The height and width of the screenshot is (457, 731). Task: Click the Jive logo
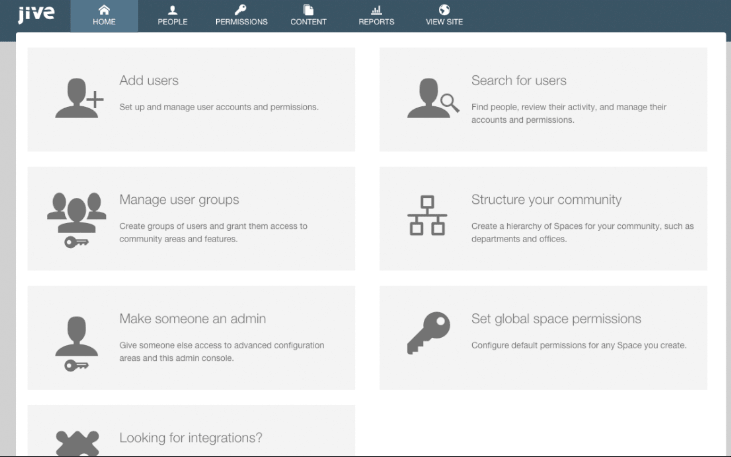coord(36,14)
